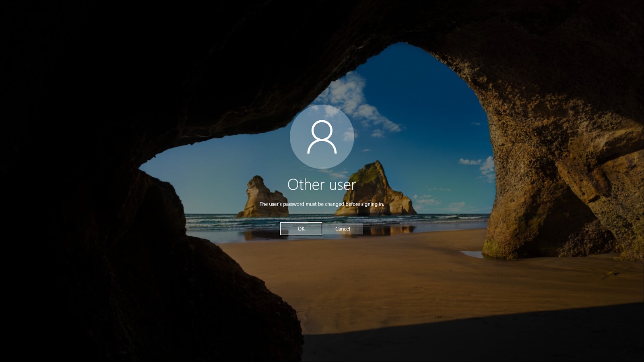This screenshot has height=362, width=644.
Task: Cancel the password change prompt
Action: [343, 228]
